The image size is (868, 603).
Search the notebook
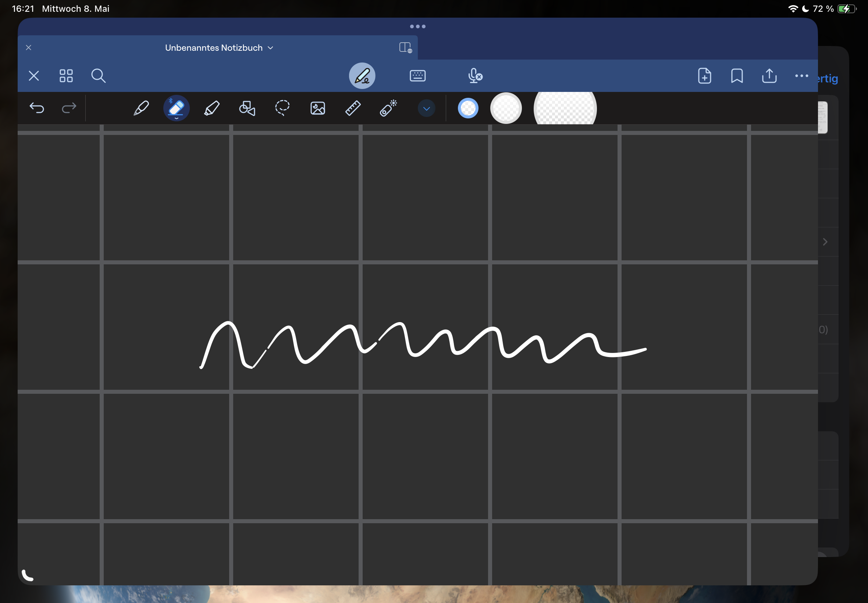pyautogui.click(x=98, y=76)
